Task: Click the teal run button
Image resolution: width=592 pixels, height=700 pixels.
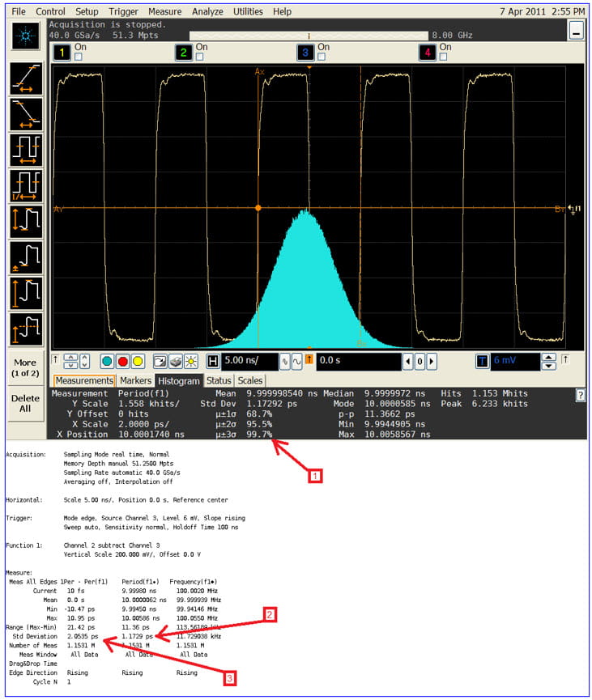Action: tap(107, 361)
